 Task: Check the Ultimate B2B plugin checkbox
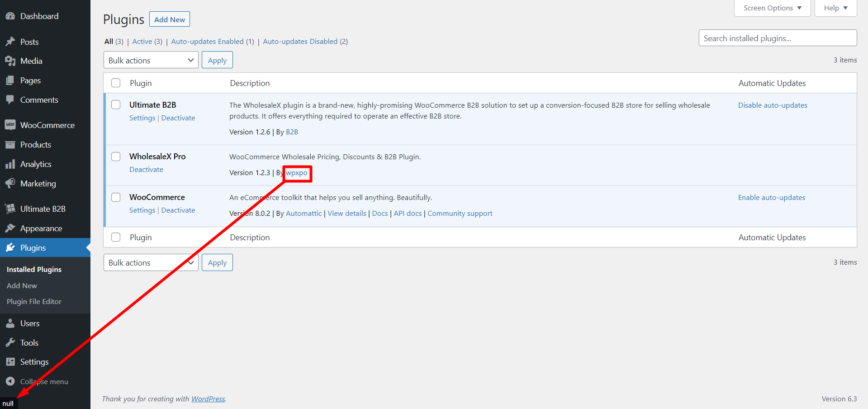116,105
